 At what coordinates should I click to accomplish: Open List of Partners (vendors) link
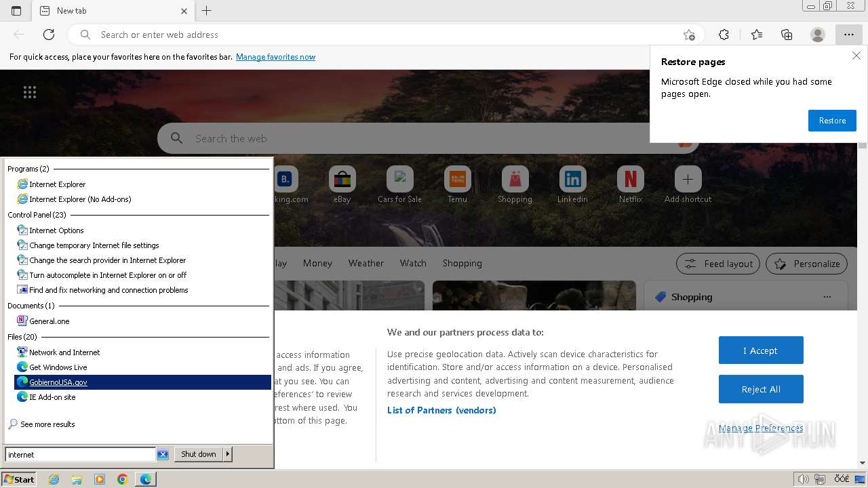pyautogui.click(x=441, y=410)
